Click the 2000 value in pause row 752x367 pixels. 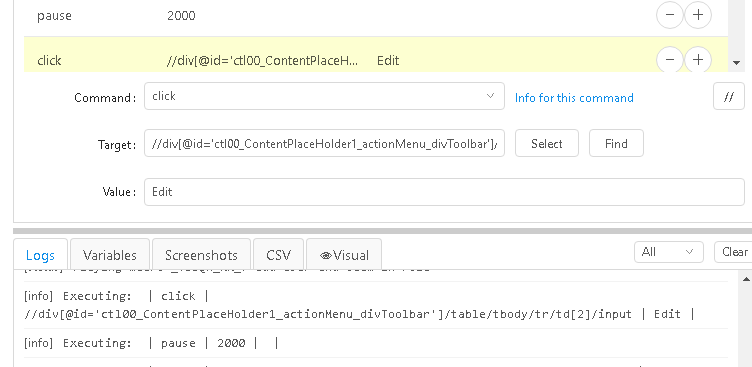(x=181, y=16)
